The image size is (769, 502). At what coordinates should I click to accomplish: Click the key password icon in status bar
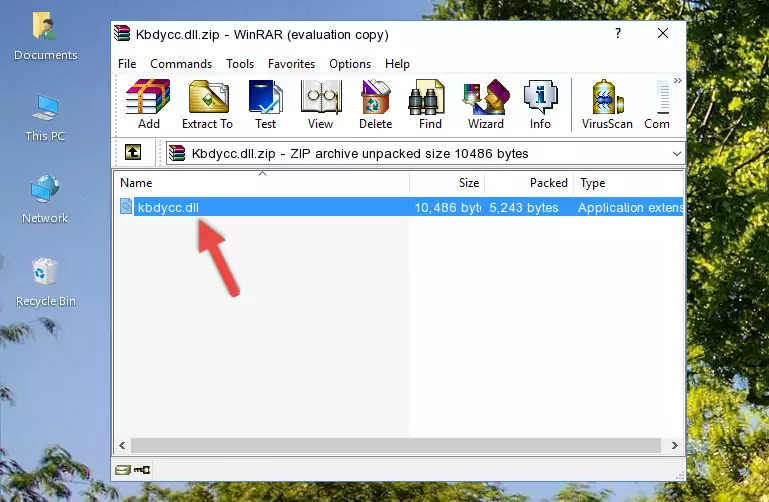[142, 470]
